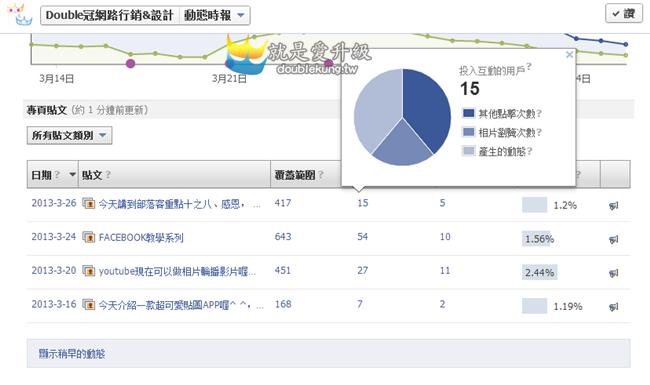Click engaged users value 54
Viewport: 650px width, 385px height.
point(363,237)
